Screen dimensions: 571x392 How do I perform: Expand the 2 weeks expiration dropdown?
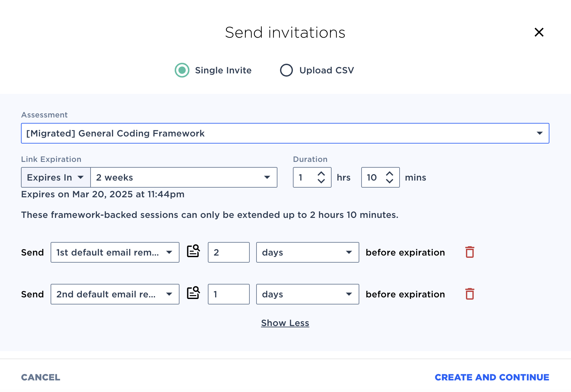point(184,177)
